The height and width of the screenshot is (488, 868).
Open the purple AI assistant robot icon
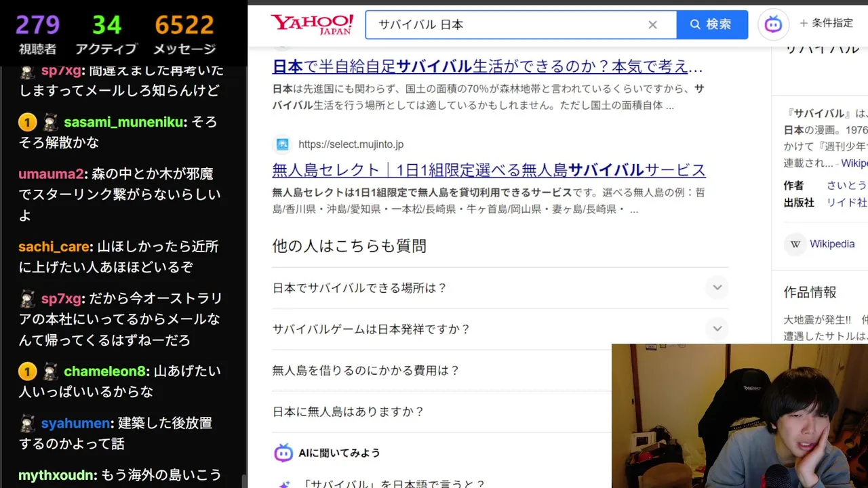[773, 24]
